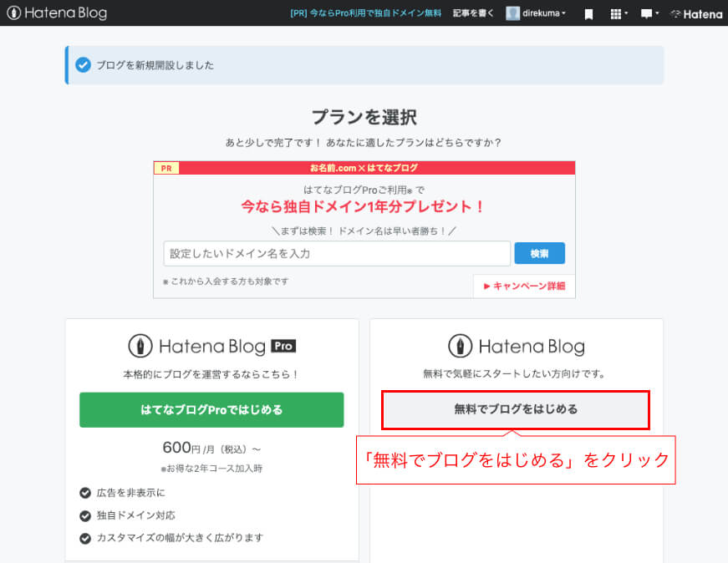Click the ブログを新規開設しました notification text

(x=155, y=65)
